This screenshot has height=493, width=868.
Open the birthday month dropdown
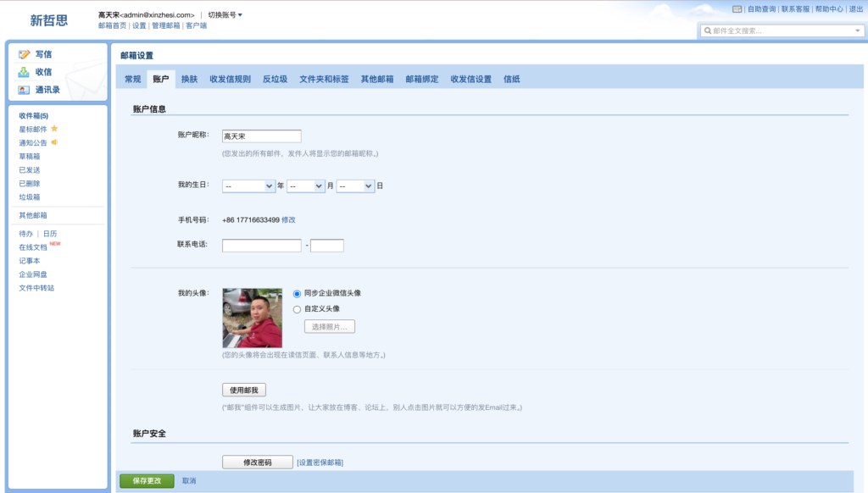tap(305, 186)
